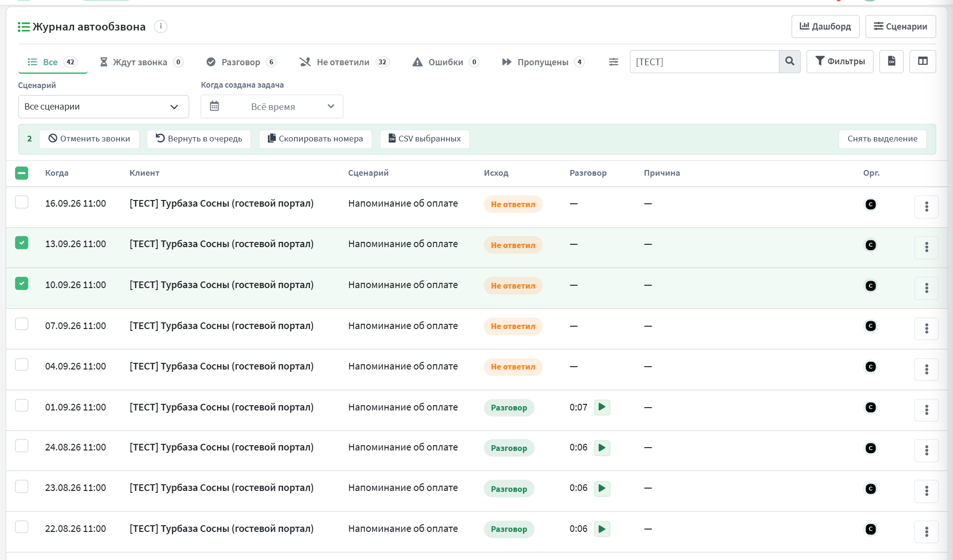Click Снять выделение to clear selection
The width and height of the screenshot is (953, 560).
883,139
